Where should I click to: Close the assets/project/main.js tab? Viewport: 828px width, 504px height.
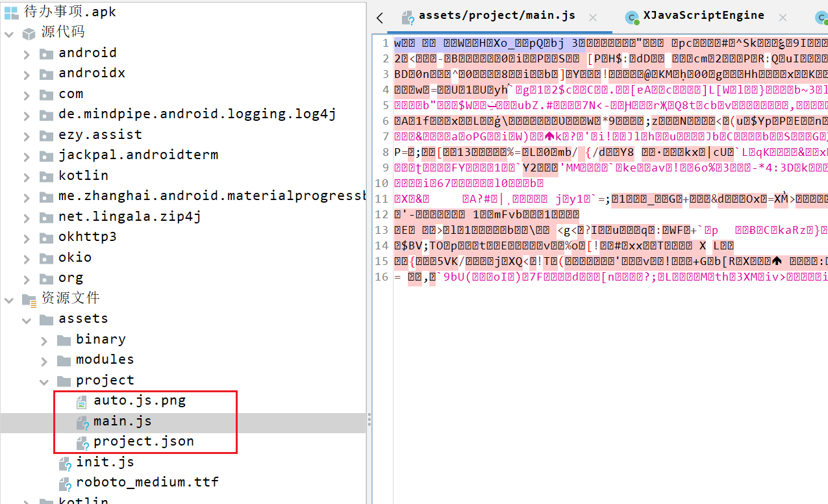point(592,18)
